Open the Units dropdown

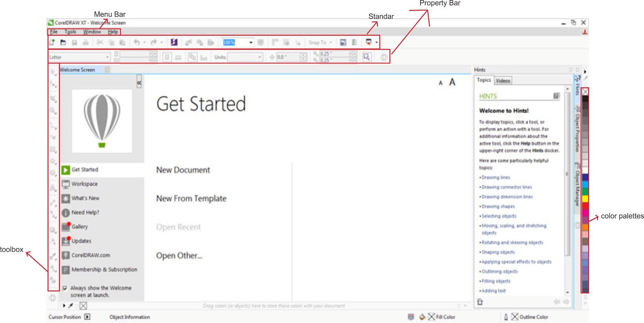260,57
